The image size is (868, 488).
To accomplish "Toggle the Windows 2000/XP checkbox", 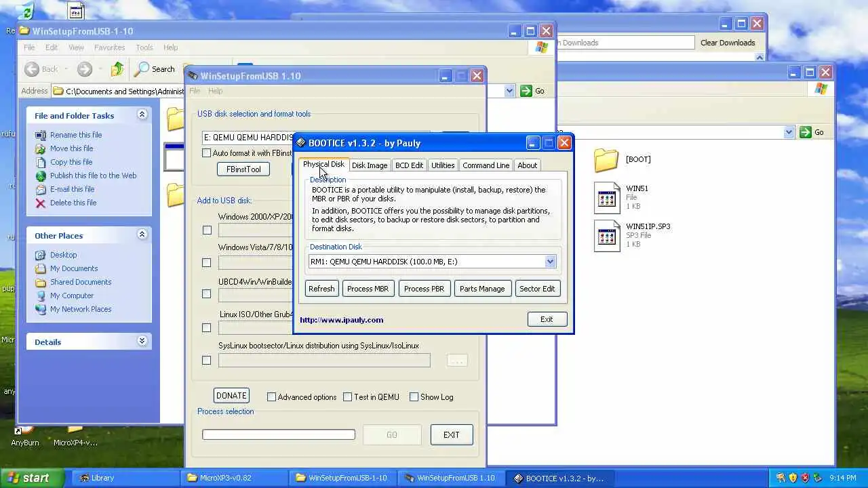I will [x=207, y=230].
